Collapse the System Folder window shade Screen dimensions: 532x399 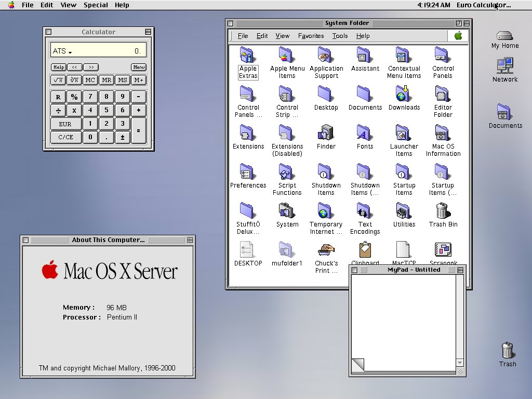[x=467, y=23]
